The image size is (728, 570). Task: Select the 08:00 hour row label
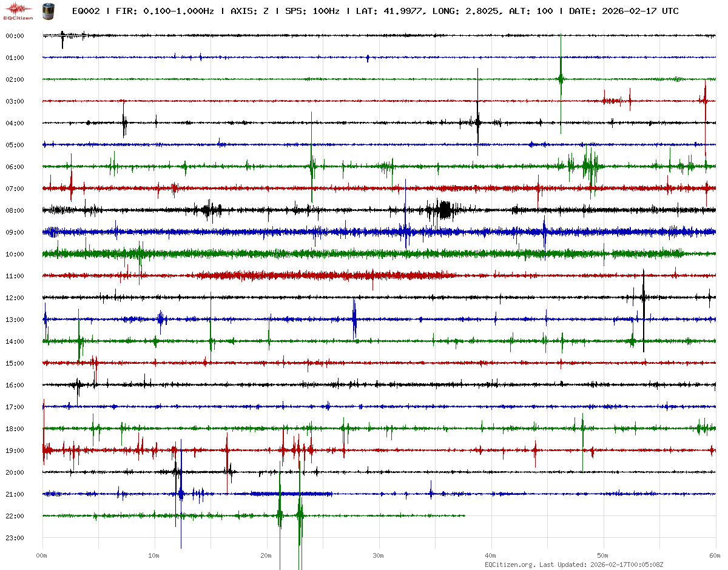point(15,210)
